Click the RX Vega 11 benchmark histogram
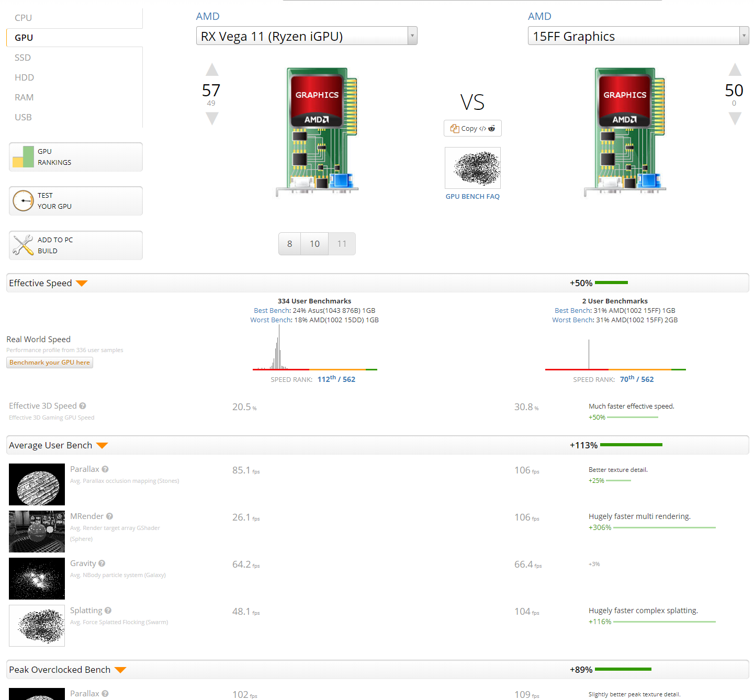The image size is (754, 700). [x=315, y=348]
